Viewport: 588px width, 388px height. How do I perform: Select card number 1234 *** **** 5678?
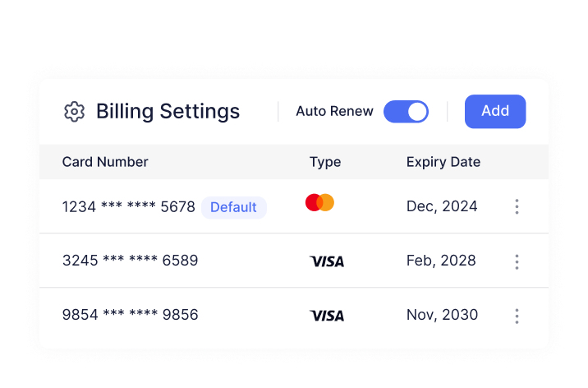tap(129, 207)
